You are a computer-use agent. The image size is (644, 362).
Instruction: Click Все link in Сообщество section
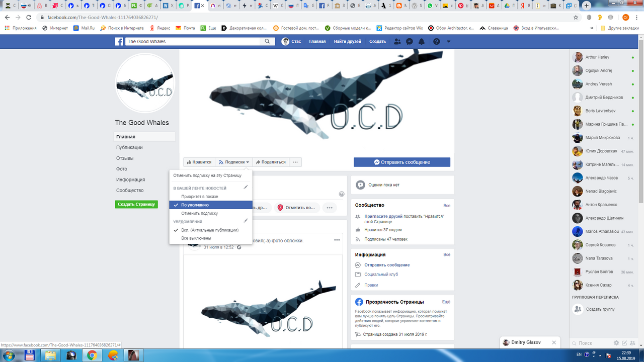click(447, 206)
